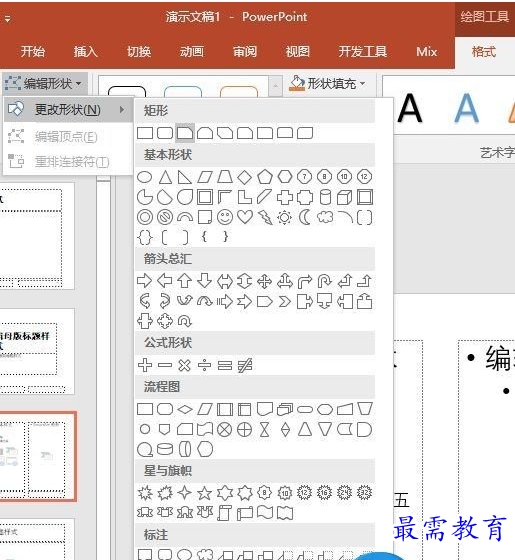Open the 形状填充 dropdown
Image resolution: width=515 pixels, height=560 pixels.
click(x=328, y=84)
